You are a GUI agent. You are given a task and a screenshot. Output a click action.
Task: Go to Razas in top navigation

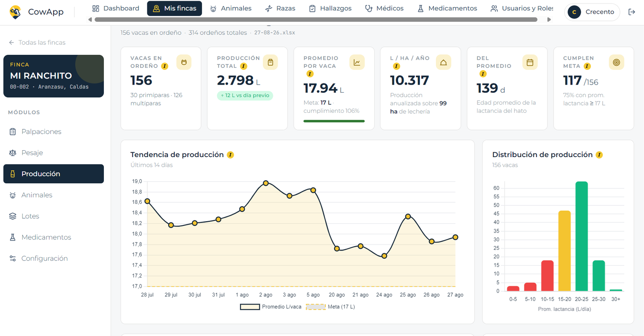point(280,8)
